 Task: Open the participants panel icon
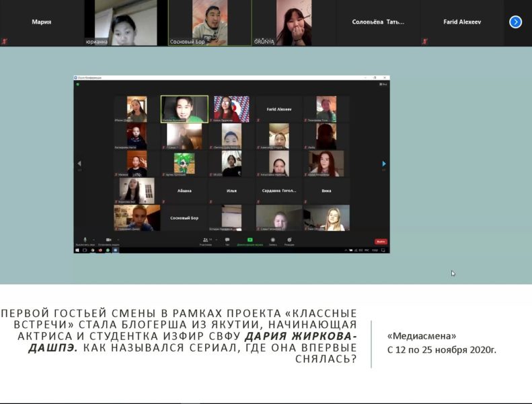tap(205, 240)
